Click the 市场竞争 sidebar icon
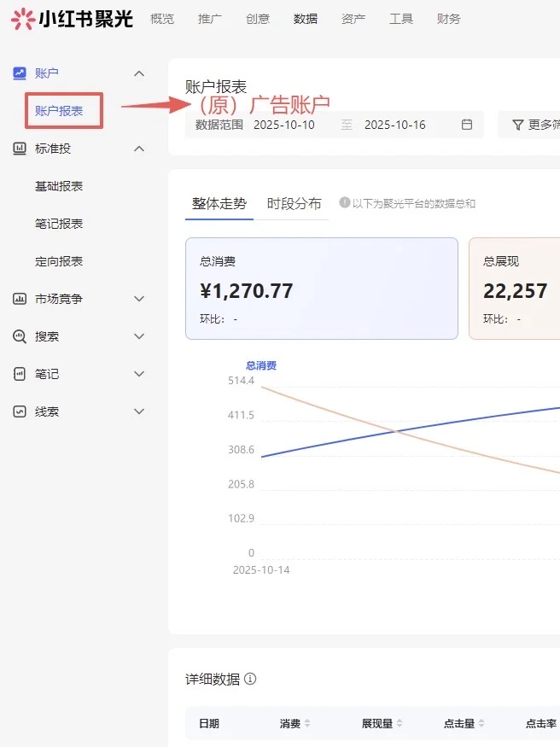Image resolution: width=560 pixels, height=747 pixels. (20, 299)
